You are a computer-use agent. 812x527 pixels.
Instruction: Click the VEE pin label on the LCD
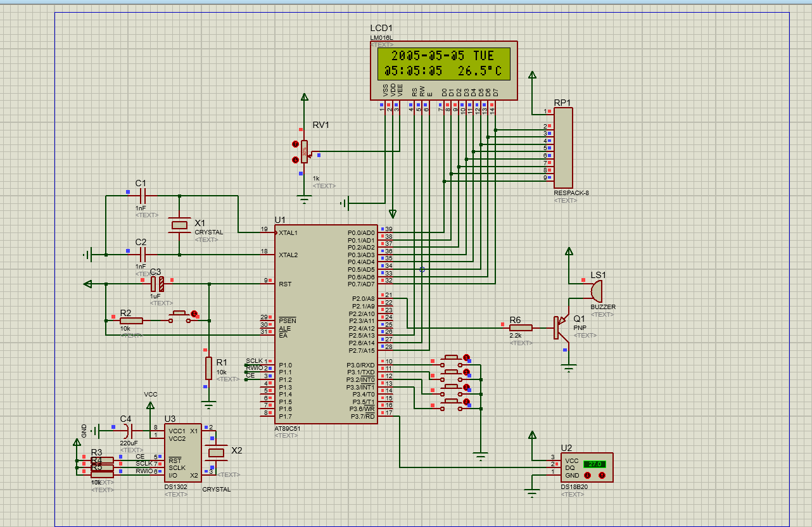pos(400,89)
